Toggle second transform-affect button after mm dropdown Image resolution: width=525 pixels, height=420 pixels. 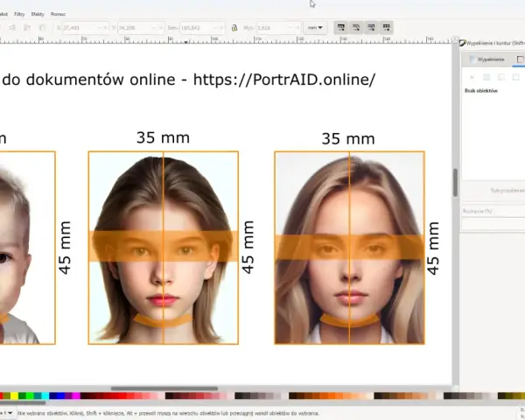point(356,27)
